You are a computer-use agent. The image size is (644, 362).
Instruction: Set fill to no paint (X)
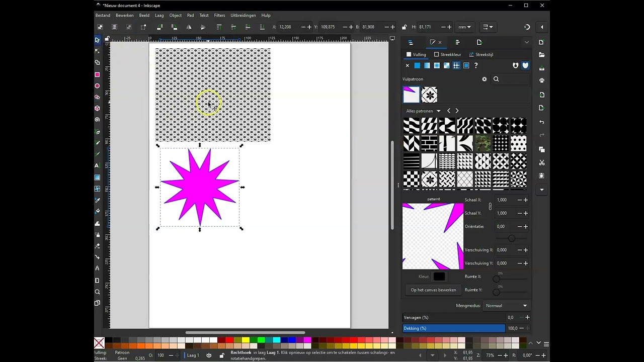pyautogui.click(x=408, y=65)
